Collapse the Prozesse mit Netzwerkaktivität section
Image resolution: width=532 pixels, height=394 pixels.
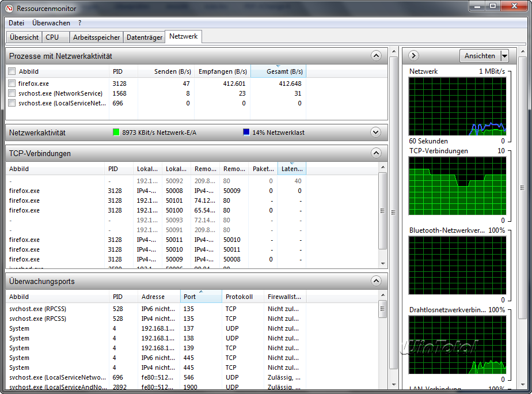click(x=376, y=56)
